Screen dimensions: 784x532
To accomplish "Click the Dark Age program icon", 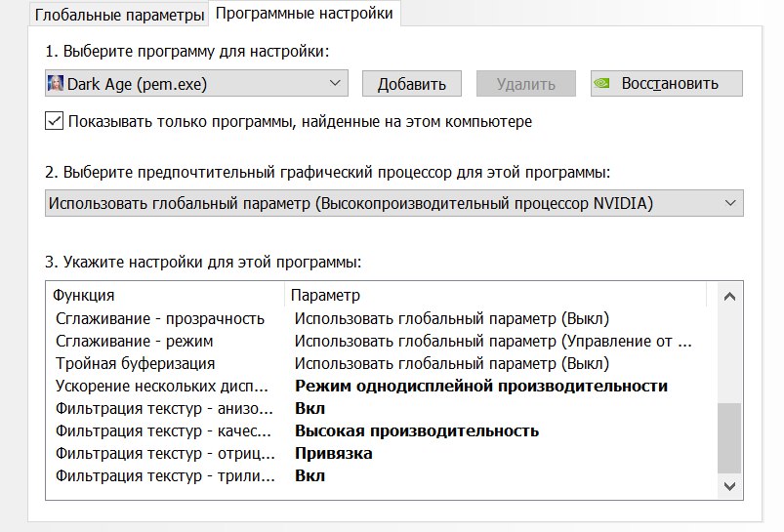I will (x=56, y=84).
